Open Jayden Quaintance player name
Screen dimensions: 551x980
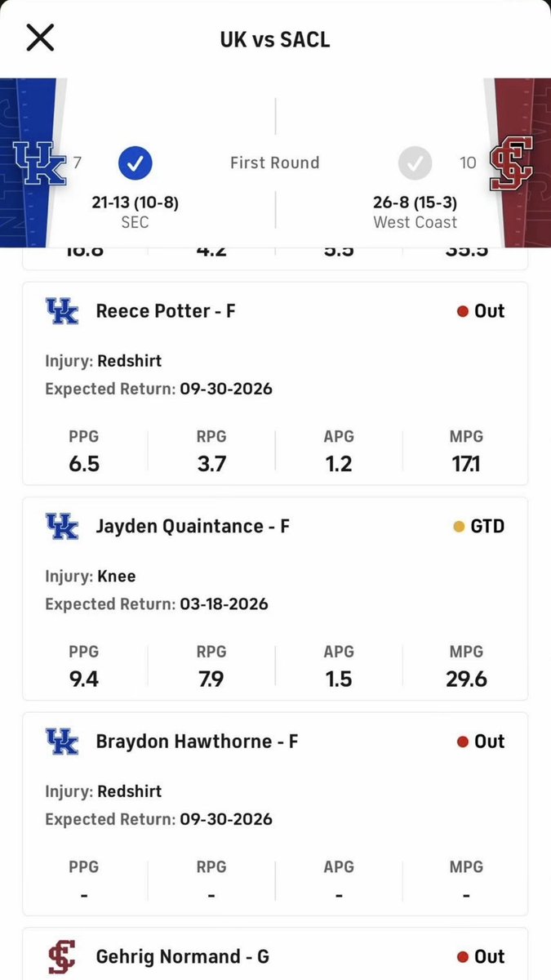click(193, 526)
